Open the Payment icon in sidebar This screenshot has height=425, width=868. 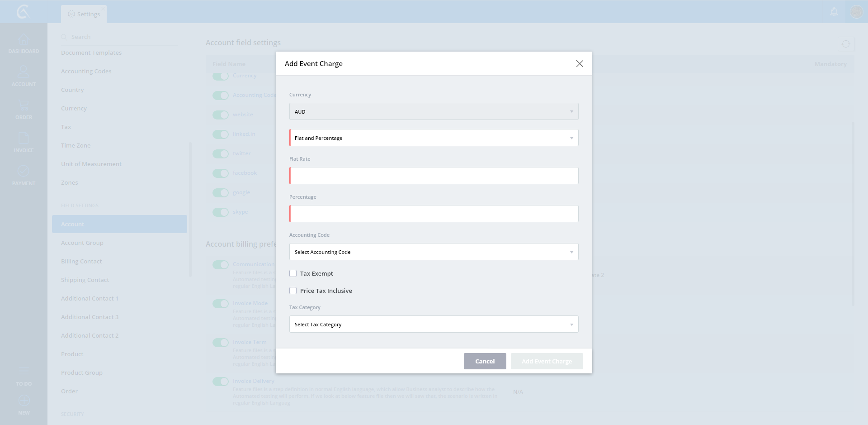pyautogui.click(x=24, y=172)
